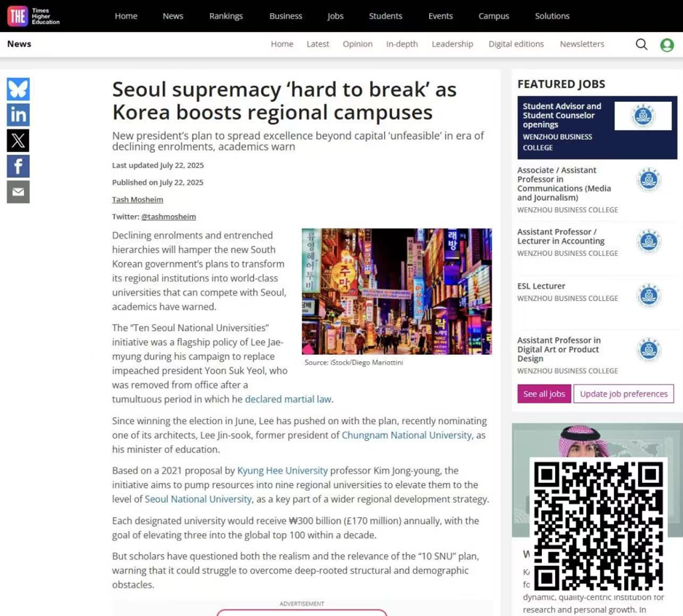
Task: Select the Latest news tab
Action: pyautogui.click(x=318, y=44)
